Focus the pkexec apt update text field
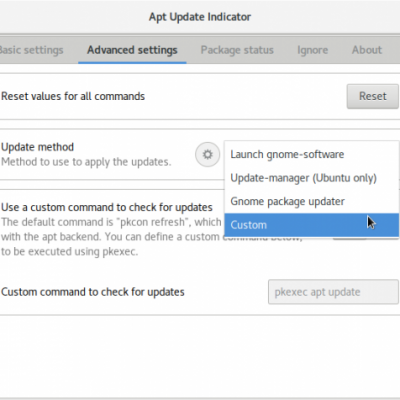 [x=333, y=292]
